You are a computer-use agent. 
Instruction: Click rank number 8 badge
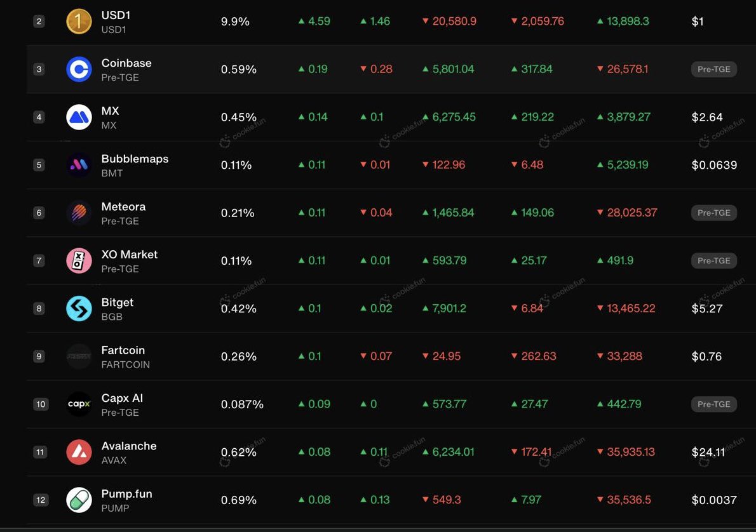39,309
